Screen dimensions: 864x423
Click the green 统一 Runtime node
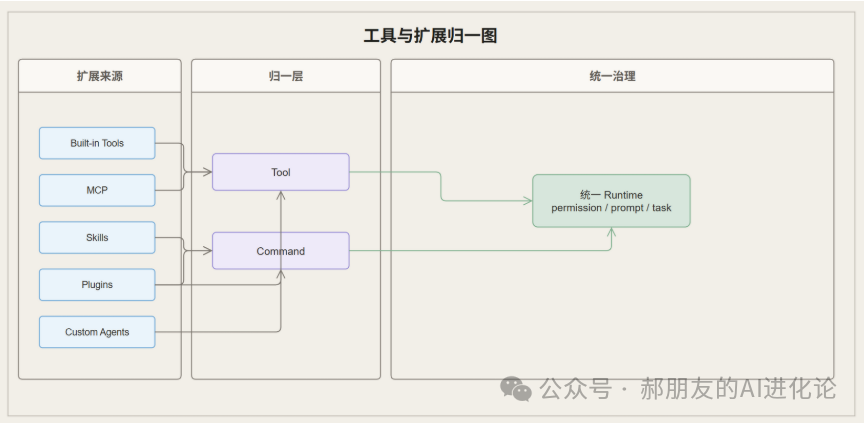611,201
